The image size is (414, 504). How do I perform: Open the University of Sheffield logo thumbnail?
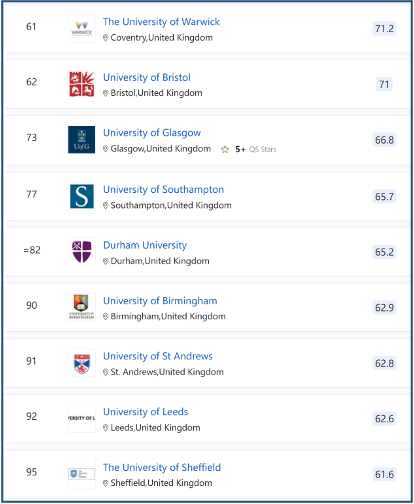pos(81,474)
